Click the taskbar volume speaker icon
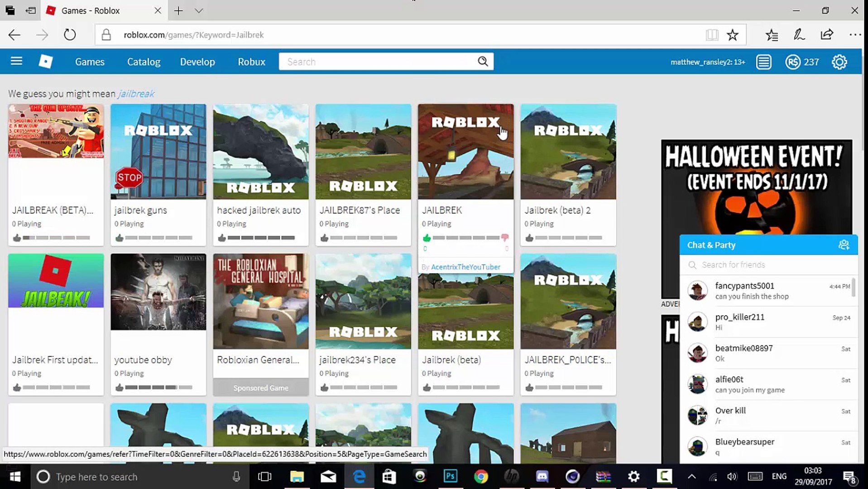Image resolution: width=868 pixels, height=489 pixels. click(x=732, y=476)
